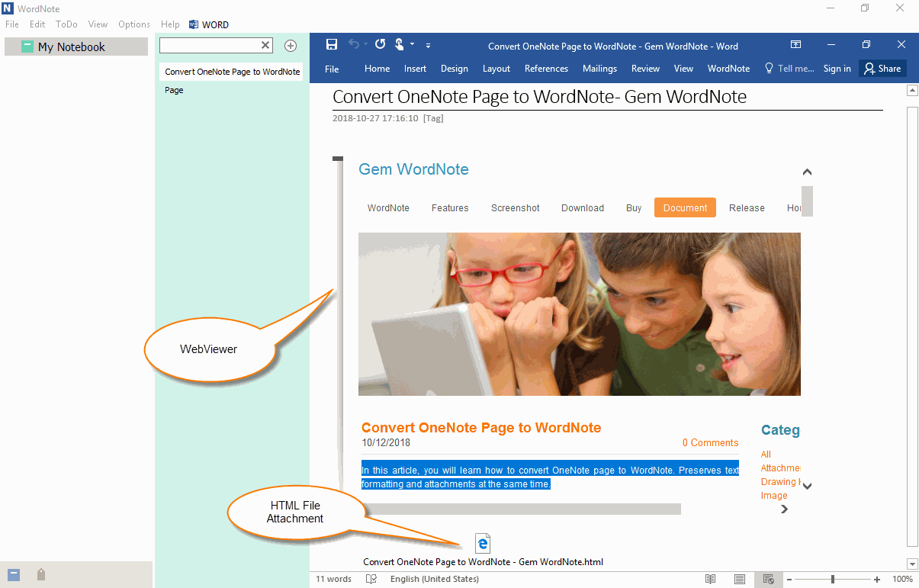The image size is (919, 588).
Task: Open the View ribbon tab
Action: point(683,69)
